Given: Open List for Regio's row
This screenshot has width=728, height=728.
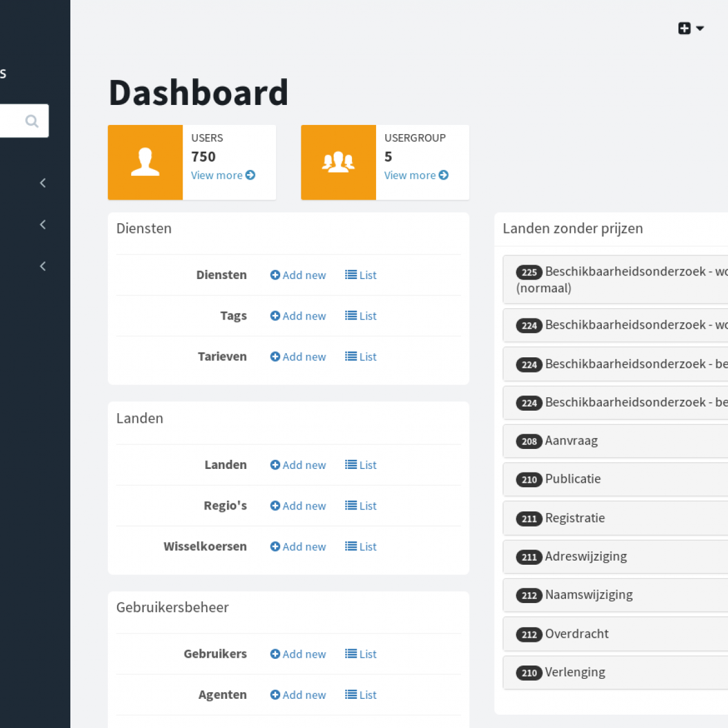Looking at the screenshot, I should click(361, 506).
